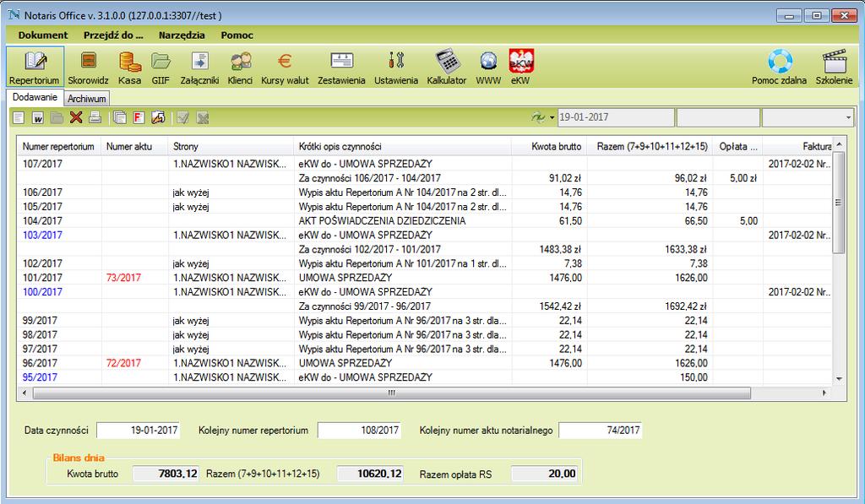The image size is (865, 504).
Task: Select repertorium row 107/2017
Action: [x=424, y=164]
